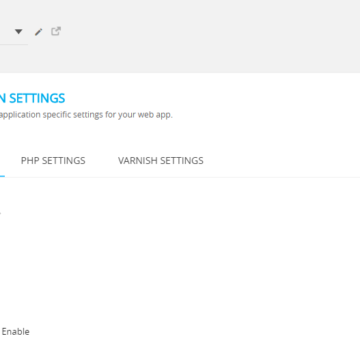Click the Enable text near bottom left
The height and width of the screenshot is (360, 360).
15,332
